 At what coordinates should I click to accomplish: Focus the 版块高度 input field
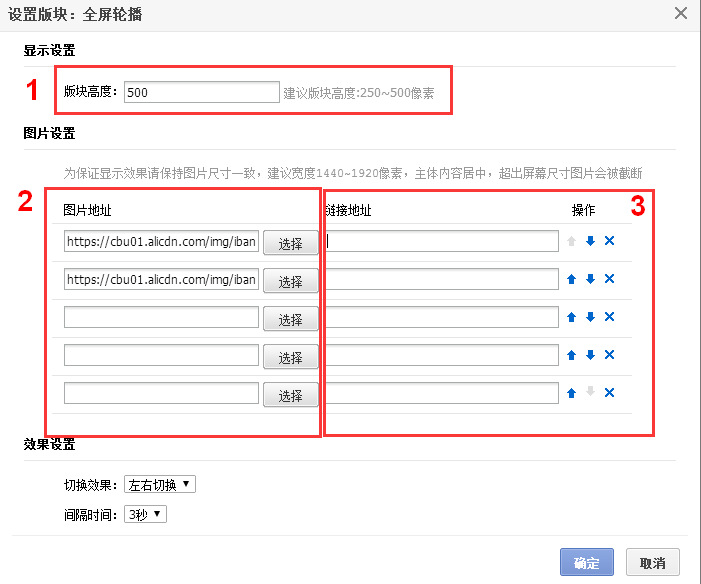201,92
